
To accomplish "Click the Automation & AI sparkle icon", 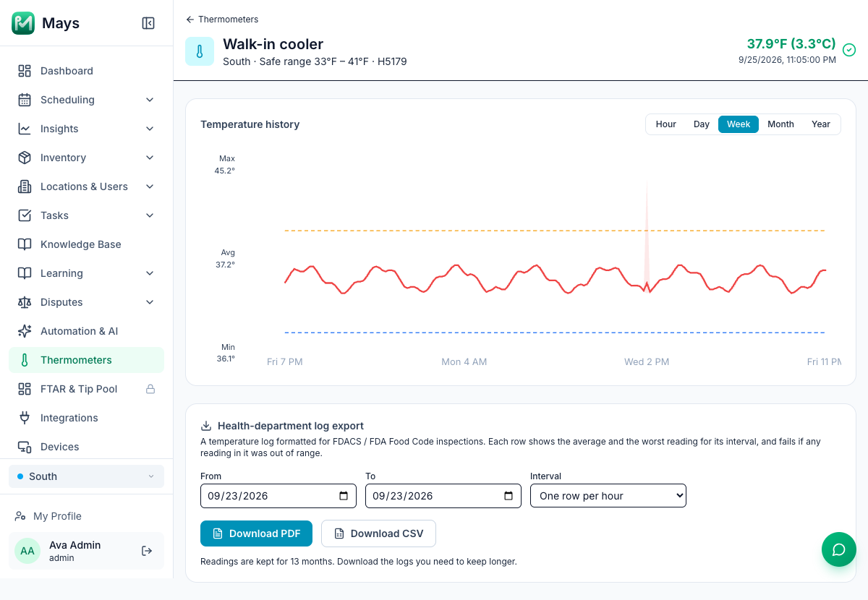I will (x=25, y=331).
